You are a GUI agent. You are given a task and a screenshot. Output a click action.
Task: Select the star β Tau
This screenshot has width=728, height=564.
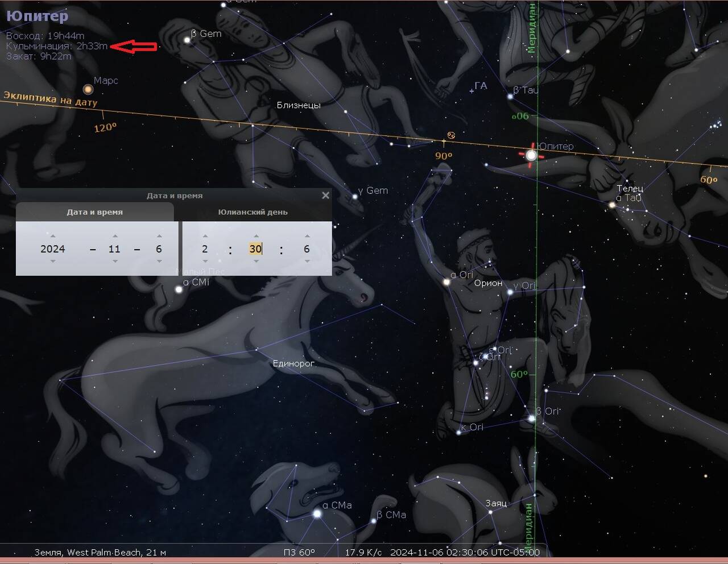click(510, 97)
